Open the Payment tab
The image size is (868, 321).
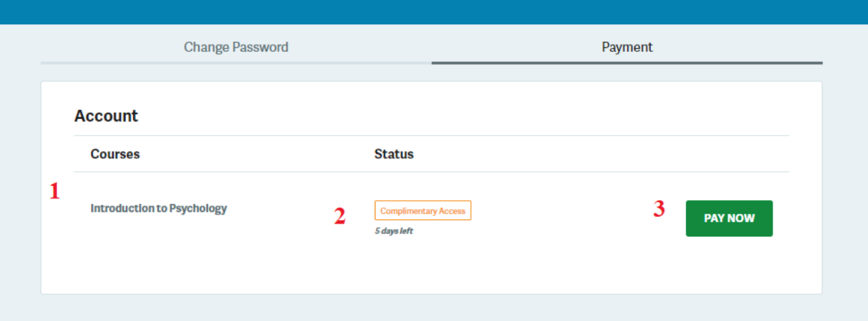[x=627, y=47]
